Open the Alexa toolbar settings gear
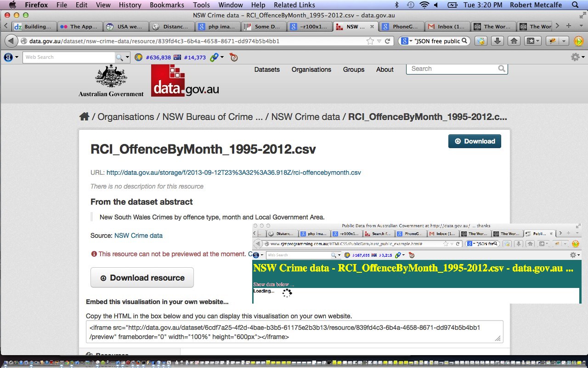Screen dimensions: 588x368 [x=575, y=57]
